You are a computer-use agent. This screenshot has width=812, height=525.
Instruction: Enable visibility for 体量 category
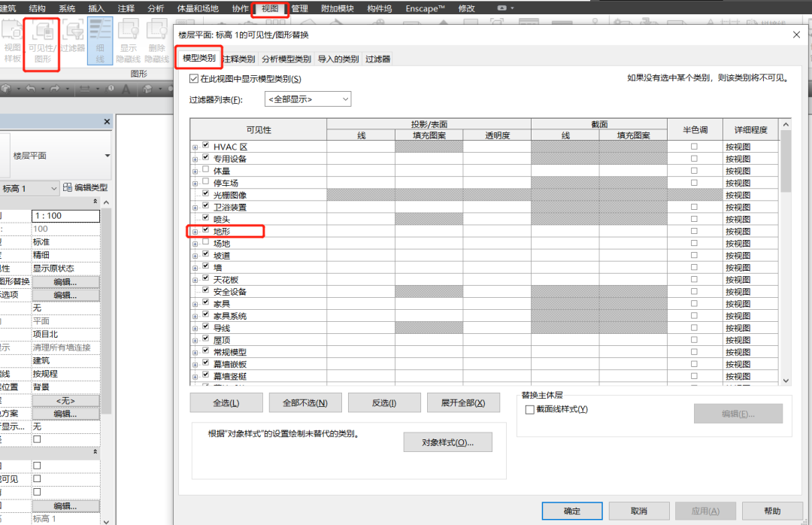coord(205,169)
